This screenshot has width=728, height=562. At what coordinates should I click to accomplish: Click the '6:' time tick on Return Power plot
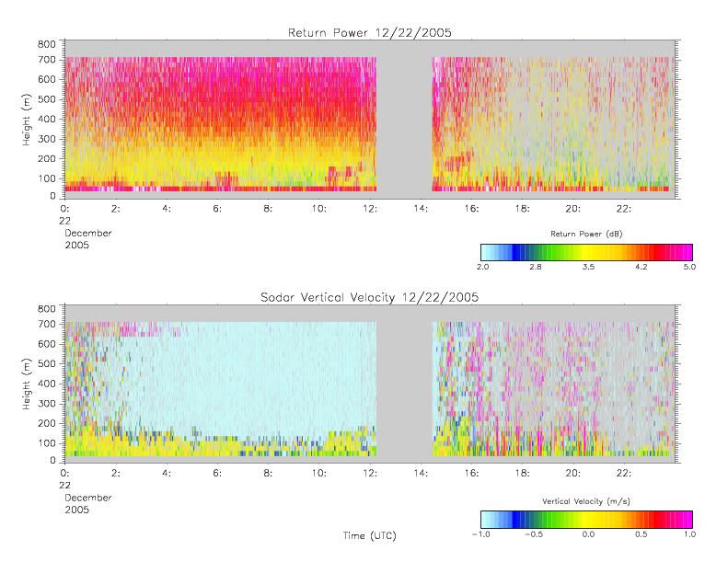217,209
